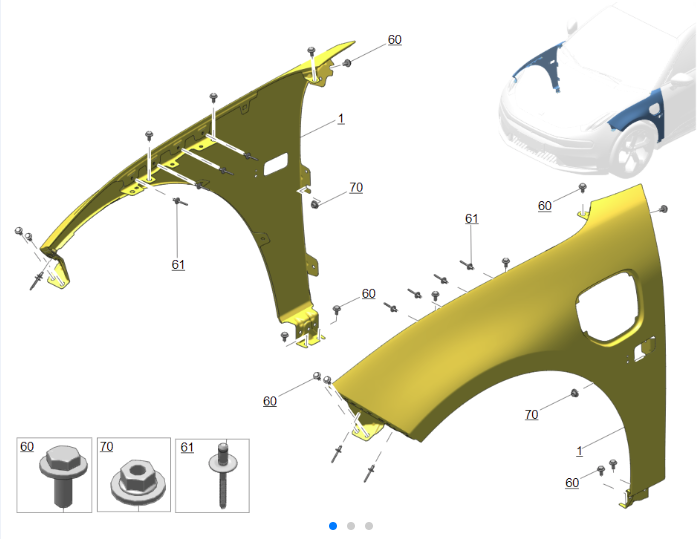Screen dimensions: 699x539
Task: Select the first blue carousel dot
Action: coord(333,526)
